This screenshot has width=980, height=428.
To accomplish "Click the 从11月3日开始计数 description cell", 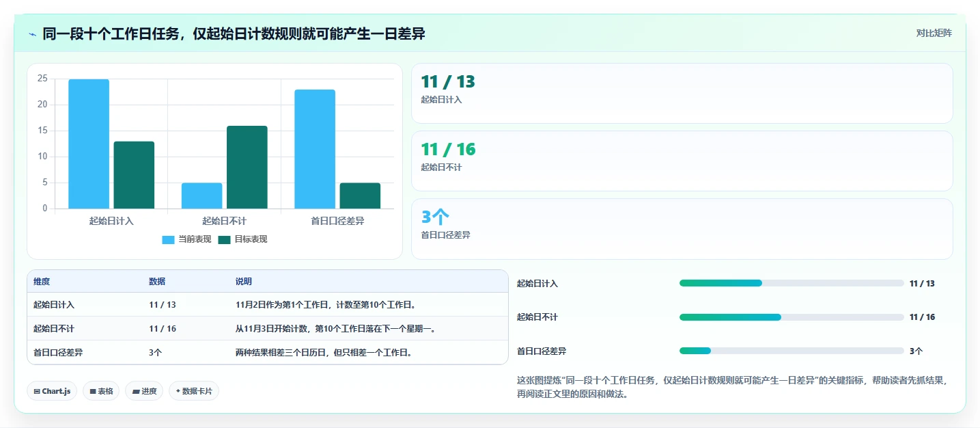I will pos(336,329).
